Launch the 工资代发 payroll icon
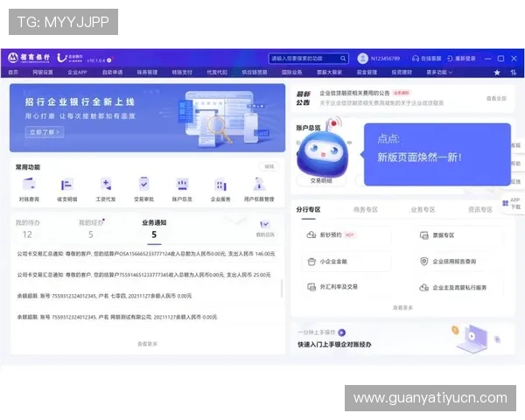525x420 pixels. pos(106,190)
